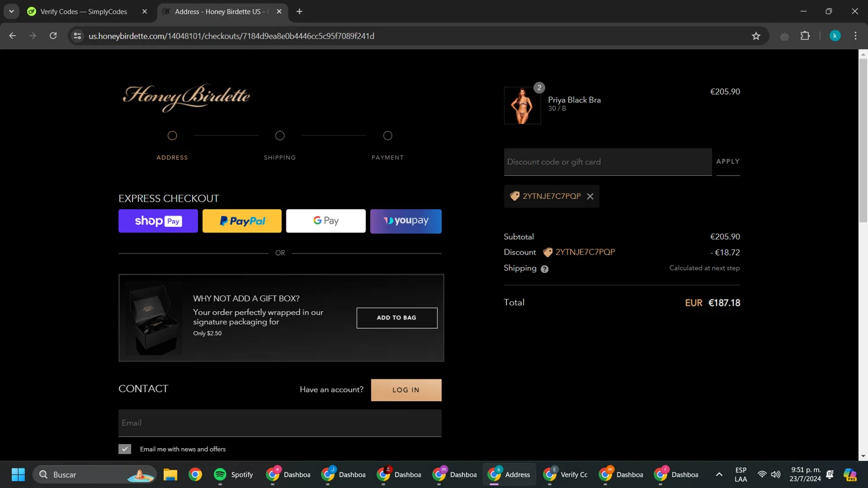The width and height of the screenshot is (868, 488).
Task: Reload the checkout page
Action: tap(53, 36)
